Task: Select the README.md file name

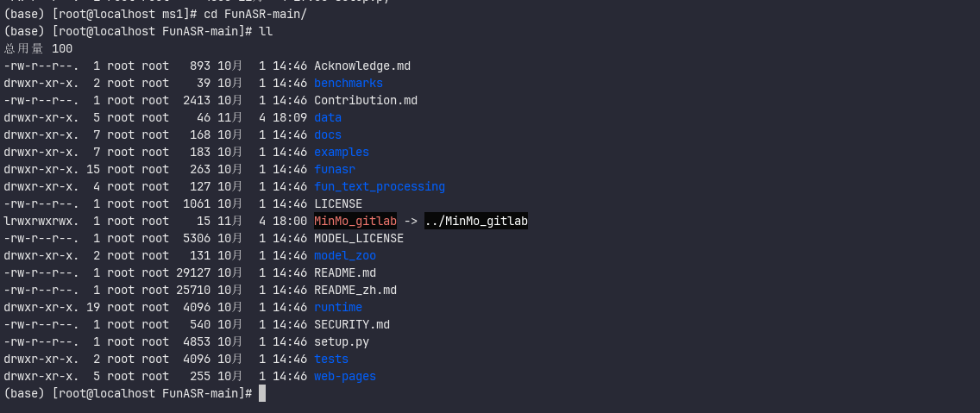Action: [x=345, y=273]
